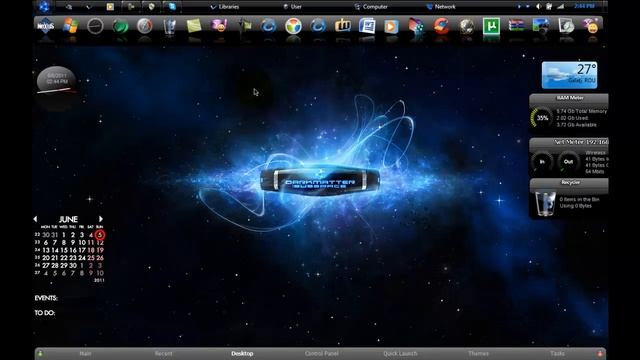Switch to the Quick Launch tab
This screenshot has height=360, width=640.
(x=400, y=353)
